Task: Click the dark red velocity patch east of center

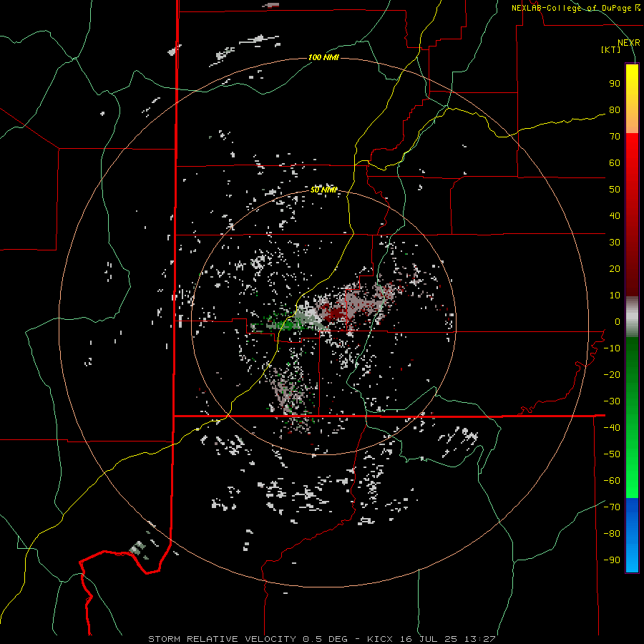Action: (x=334, y=314)
